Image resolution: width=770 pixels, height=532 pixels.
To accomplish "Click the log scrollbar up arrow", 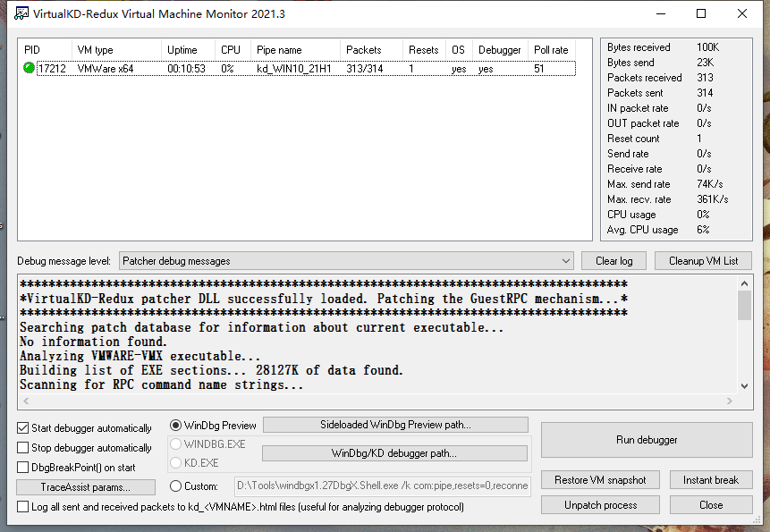I will click(744, 283).
